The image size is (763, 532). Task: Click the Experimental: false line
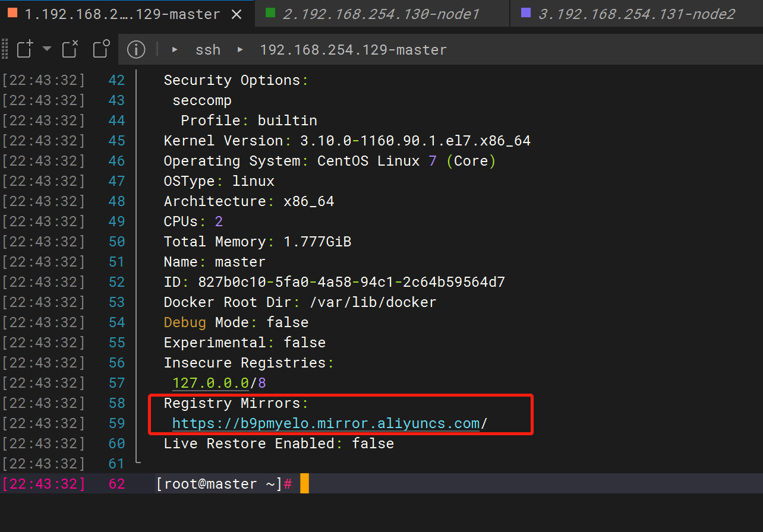click(245, 343)
